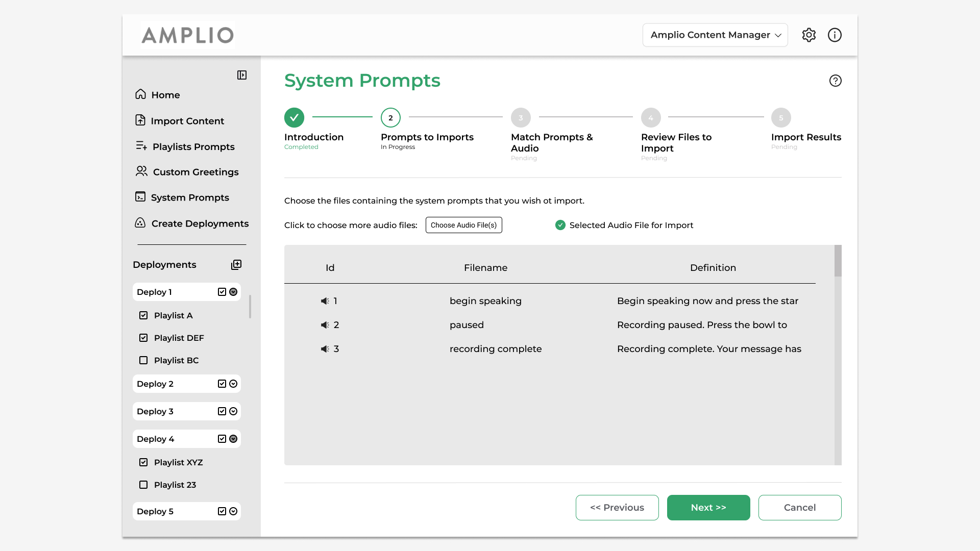Click 'Begin speaking now and press the star' definition
Viewport: 980px width, 551px height.
click(x=707, y=301)
